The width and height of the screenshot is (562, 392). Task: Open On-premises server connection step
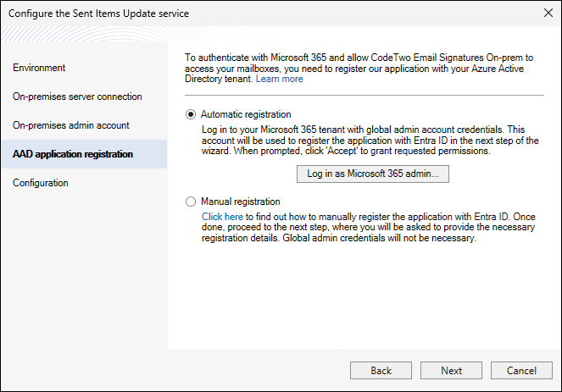[x=77, y=97]
